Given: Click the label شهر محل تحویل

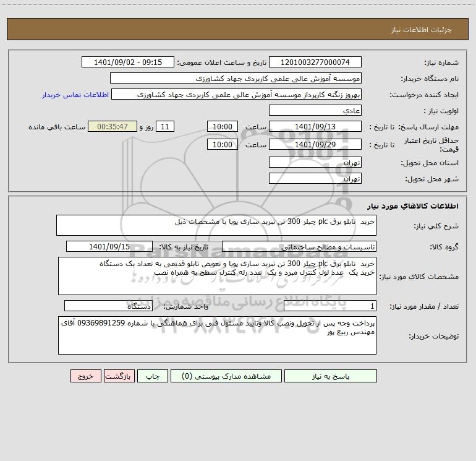Looking at the screenshot, I should [x=431, y=179].
